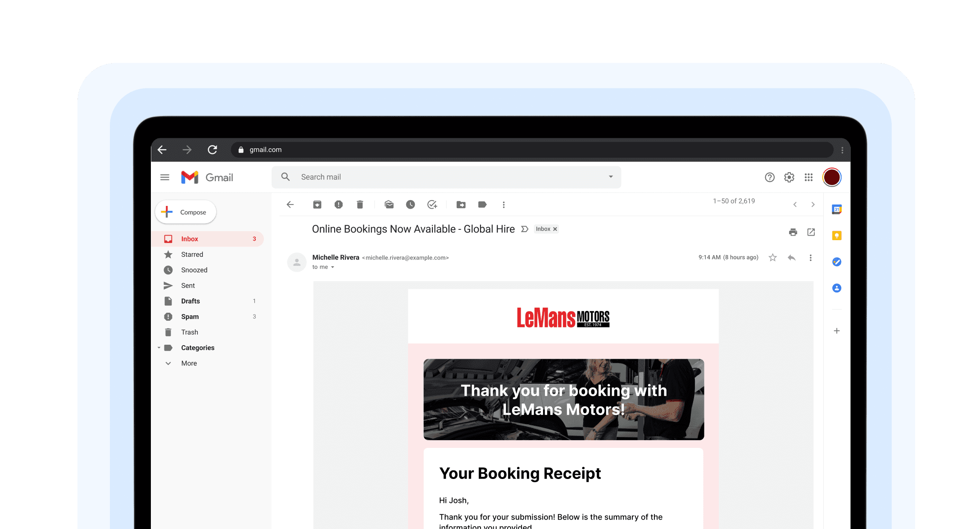Open the Drafts folder

[x=191, y=301]
